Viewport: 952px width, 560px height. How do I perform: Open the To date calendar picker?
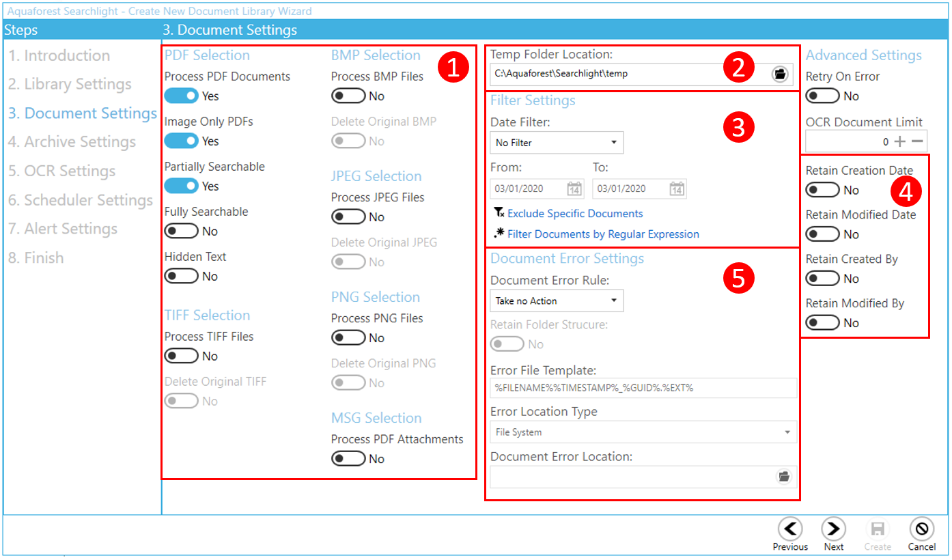pyautogui.click(x=676, y=189)
